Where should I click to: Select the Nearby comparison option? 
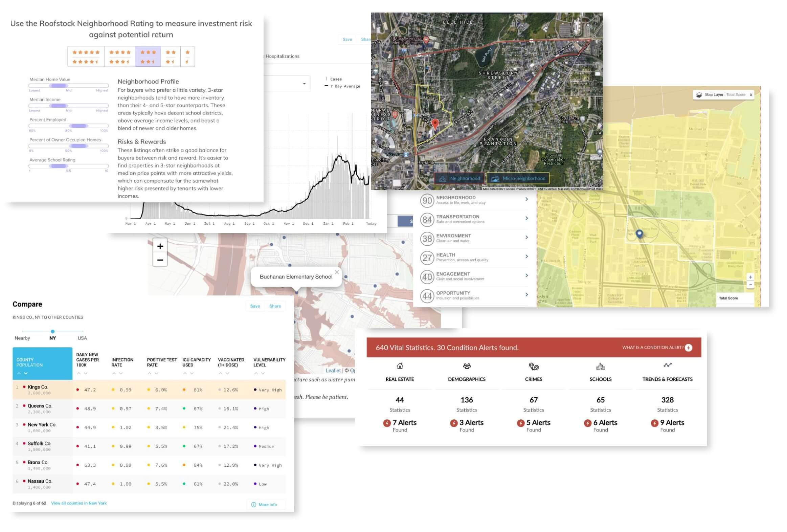pyautogui.click(x=22, y=338)
